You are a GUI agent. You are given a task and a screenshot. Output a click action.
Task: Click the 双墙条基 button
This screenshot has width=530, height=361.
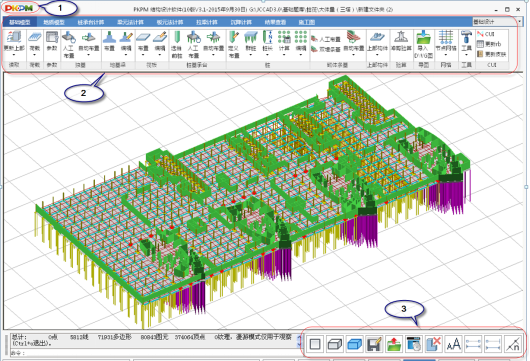point(326,49)
